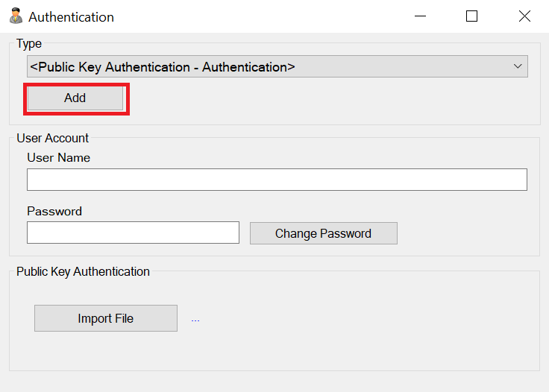Maximize the Authentication window

tap(471, 16)
